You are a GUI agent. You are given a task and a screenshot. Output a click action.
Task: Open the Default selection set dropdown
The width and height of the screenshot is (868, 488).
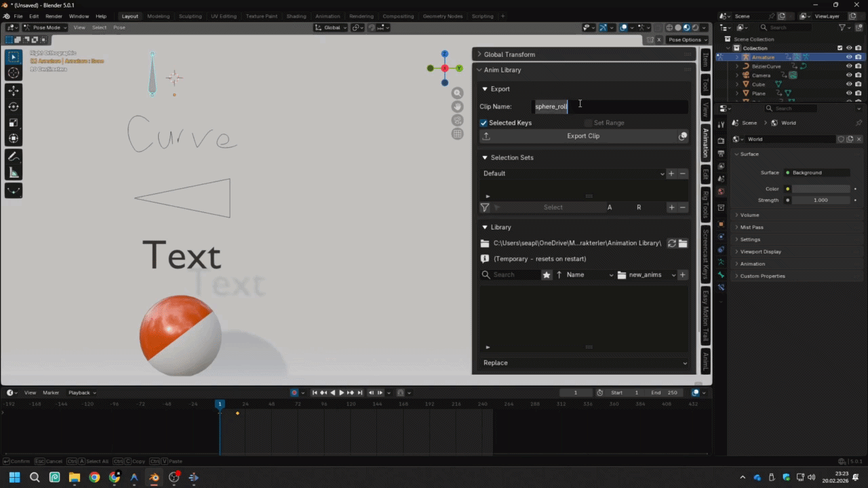[574, 174]
